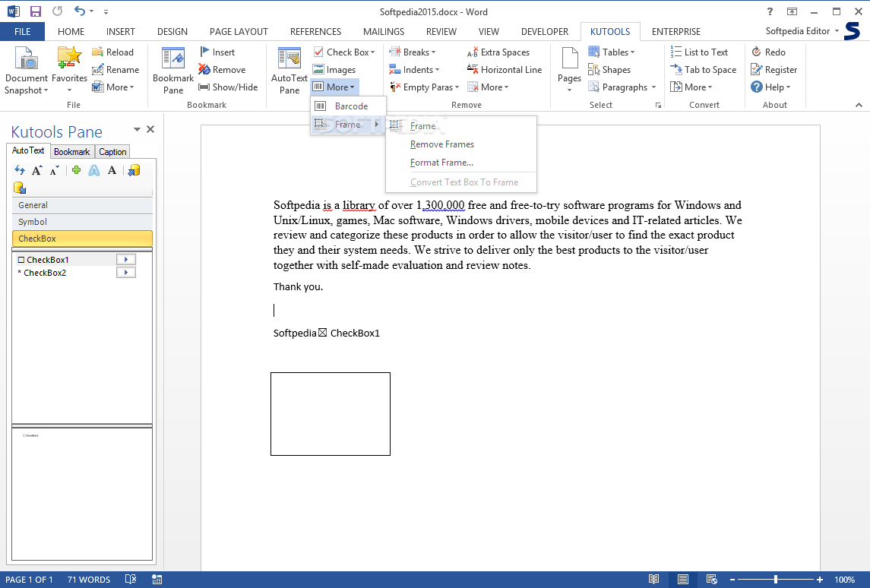Collapse the ribbon with the arrow
This screenshot has height=588, width=870.
point(859,105)
